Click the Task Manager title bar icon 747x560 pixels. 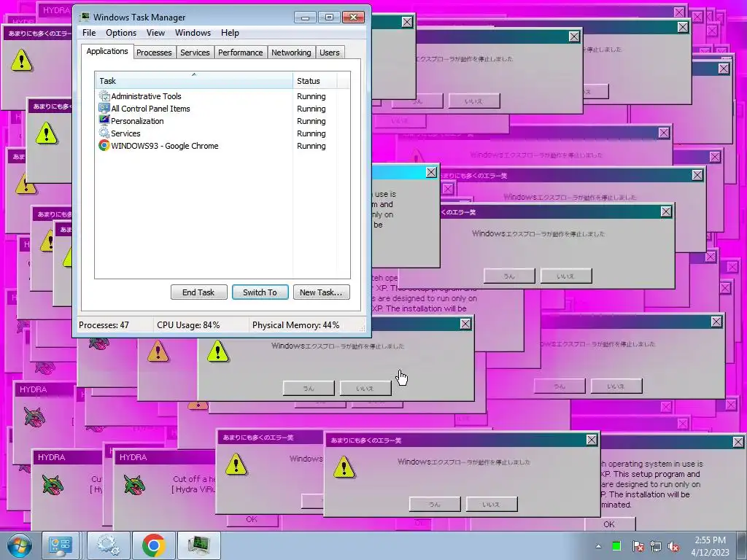pyautogui.click(x=85, y=17)
